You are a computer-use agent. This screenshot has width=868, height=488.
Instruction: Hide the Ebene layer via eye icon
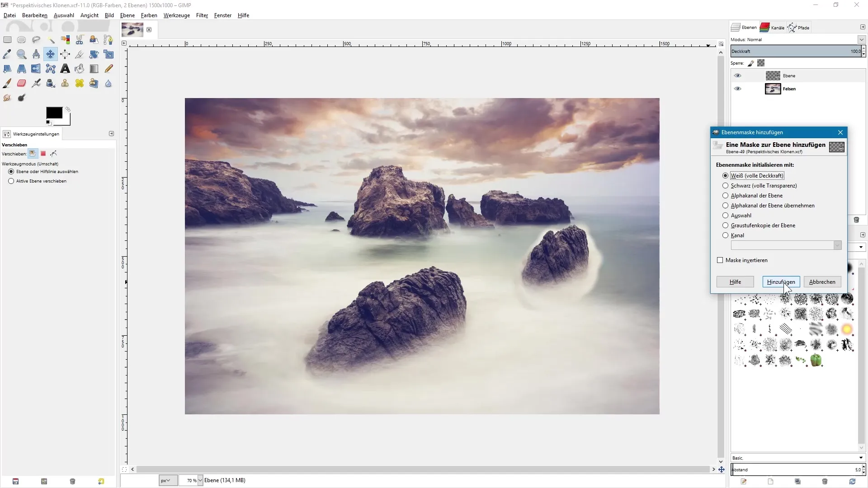(x=738, y=75)
